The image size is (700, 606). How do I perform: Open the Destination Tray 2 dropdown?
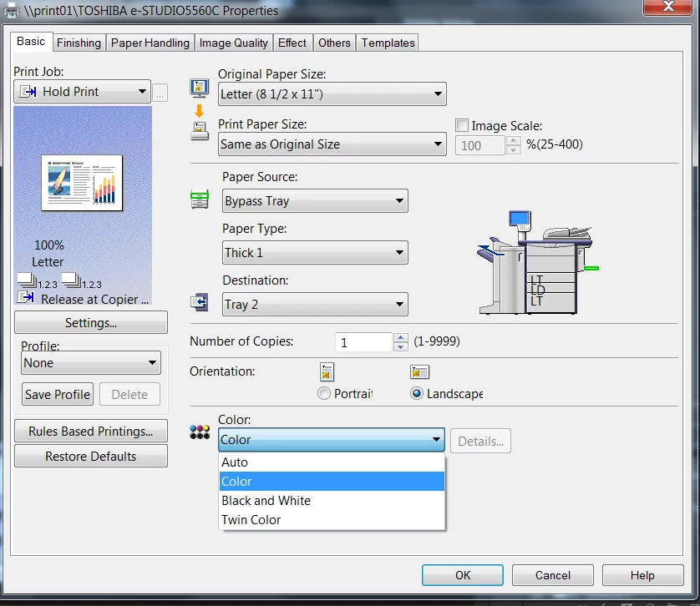(x=315, y=305)
